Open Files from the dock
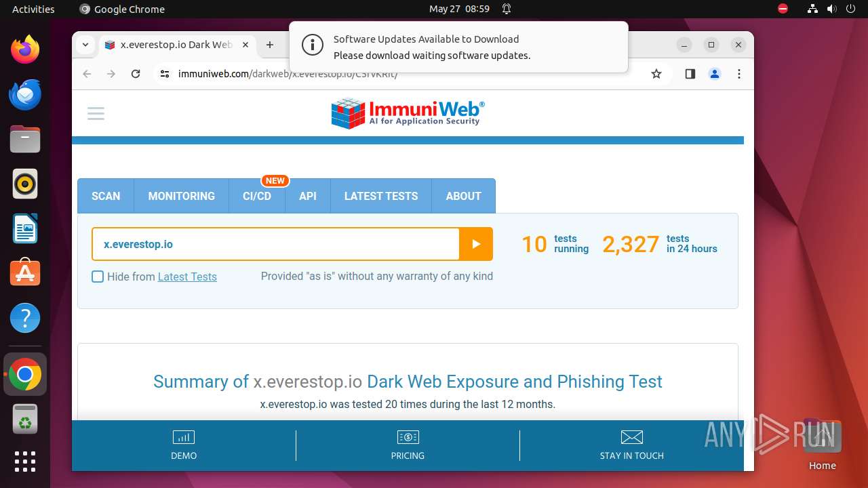The image size is (868, 488). tap(25, 139)
